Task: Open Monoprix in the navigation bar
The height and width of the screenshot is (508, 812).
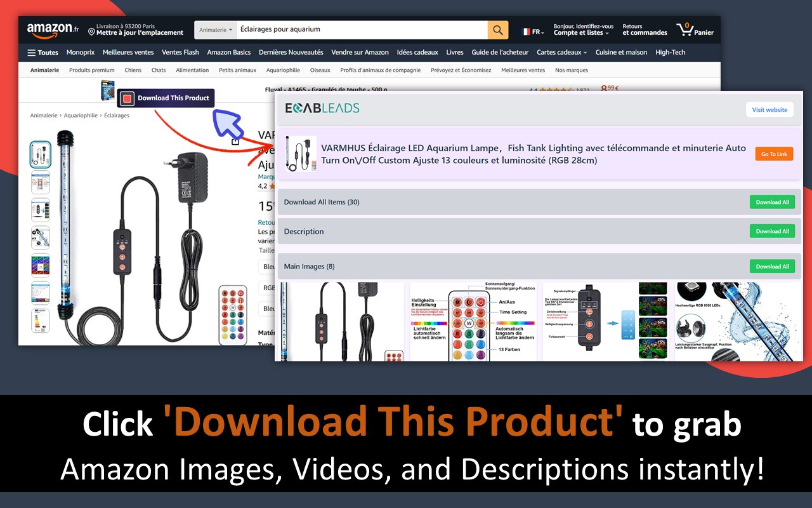Action: (81, 53)
